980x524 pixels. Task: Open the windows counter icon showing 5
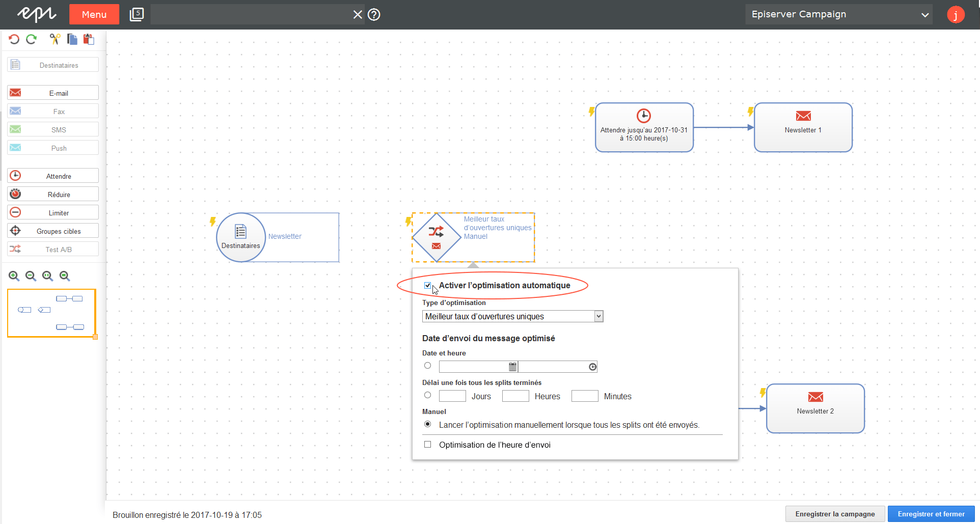[x=137, y=14]
